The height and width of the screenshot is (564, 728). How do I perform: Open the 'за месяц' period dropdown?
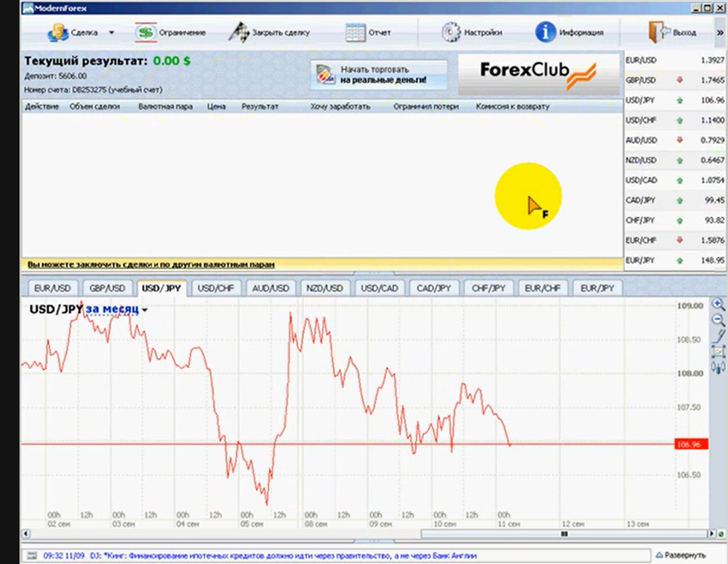tap(116, 309)
